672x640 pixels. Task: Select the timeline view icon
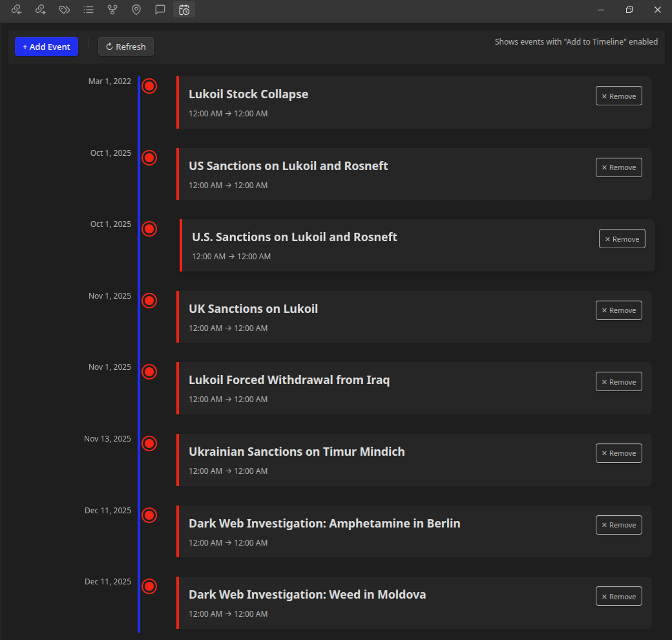(x=184, y=10)
